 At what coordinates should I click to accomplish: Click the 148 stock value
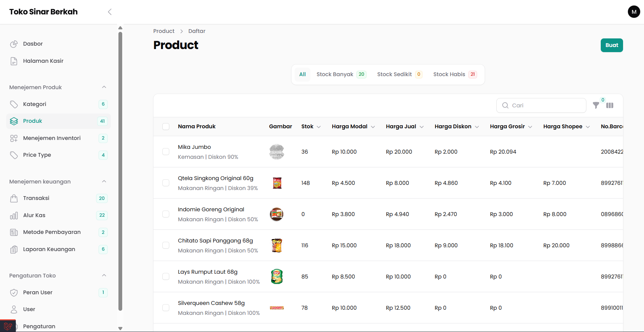(306, 183)
